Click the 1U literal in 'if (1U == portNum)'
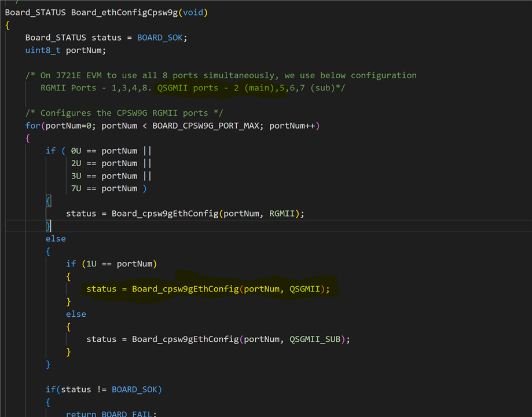532x417 pixels. [91, 264]
